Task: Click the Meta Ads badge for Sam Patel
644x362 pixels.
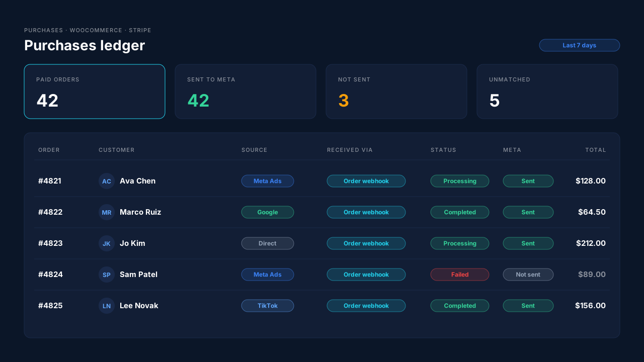Action: pos(268,275)
